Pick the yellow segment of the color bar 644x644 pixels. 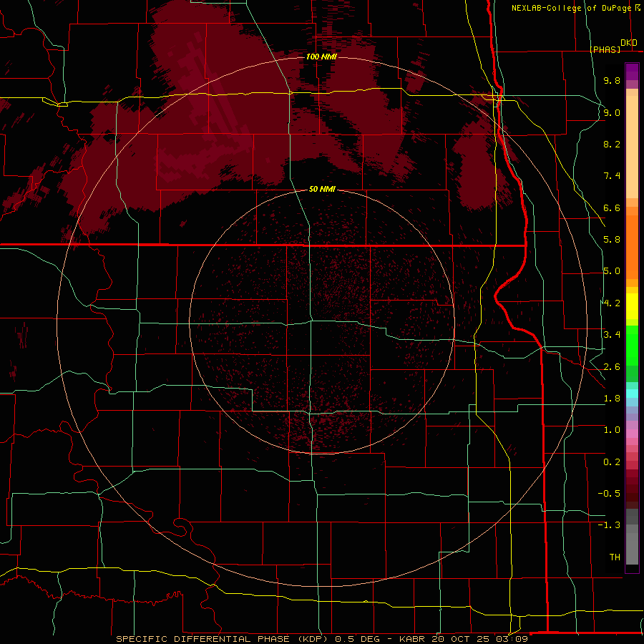pyautogui.click(x=632, y=306)
